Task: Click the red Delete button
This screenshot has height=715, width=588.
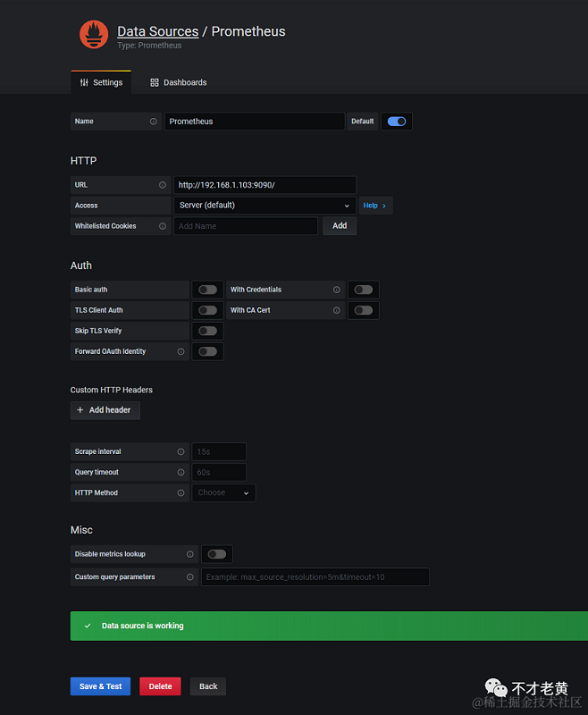Action: [x=160, y=686]
